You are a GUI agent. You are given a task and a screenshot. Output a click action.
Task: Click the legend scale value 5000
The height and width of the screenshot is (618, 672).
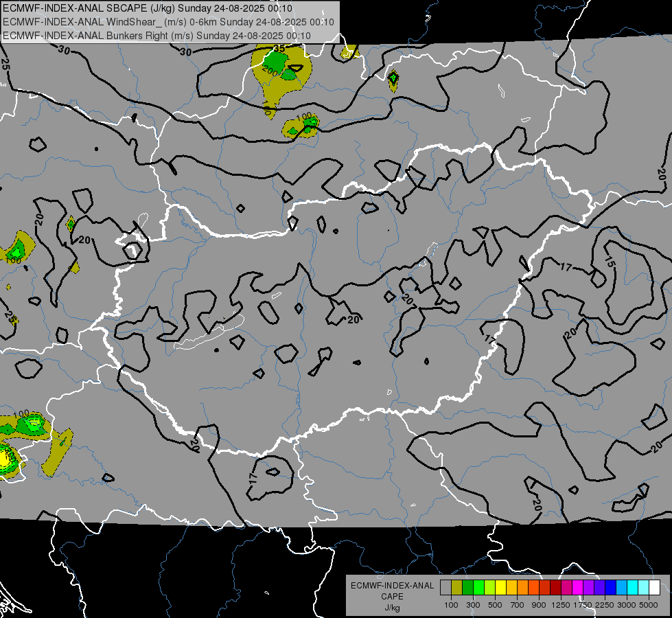pyautogui.click(x=649, y=605)
